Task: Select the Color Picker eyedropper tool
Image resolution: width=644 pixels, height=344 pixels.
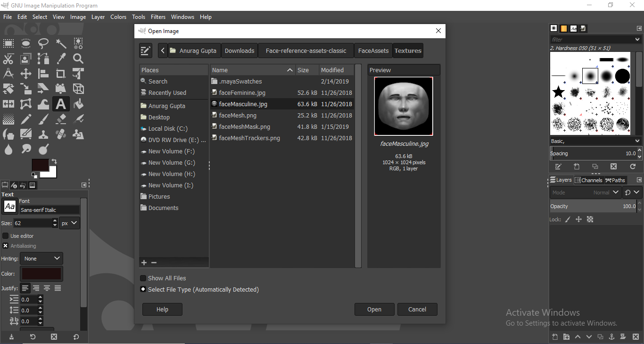Action: pos(61,59)
